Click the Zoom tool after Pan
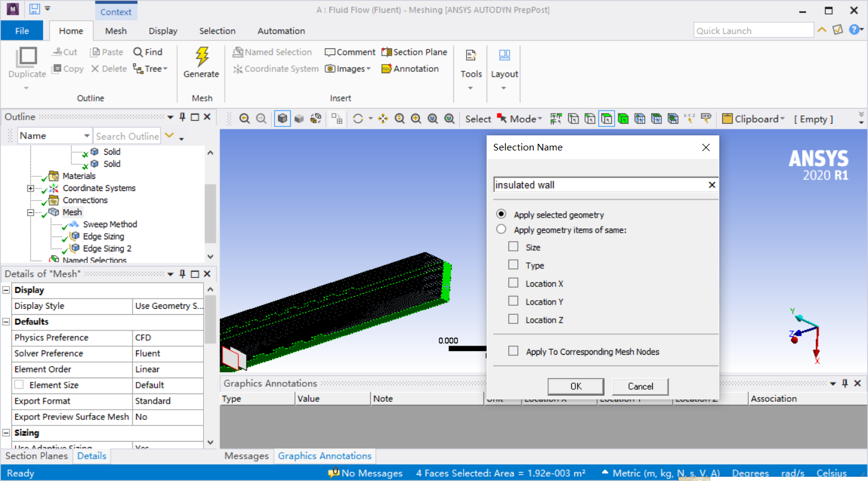 pos(400,119)
